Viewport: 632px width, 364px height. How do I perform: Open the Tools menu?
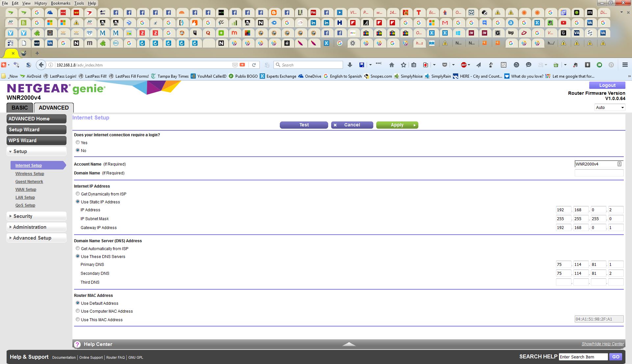[x=79, y=3]
